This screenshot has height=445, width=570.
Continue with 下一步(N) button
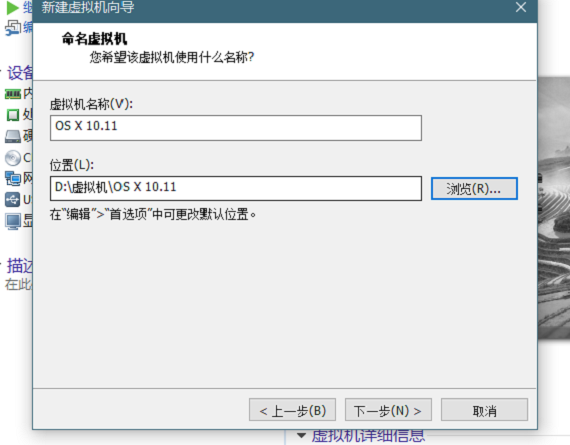point(388,410)
